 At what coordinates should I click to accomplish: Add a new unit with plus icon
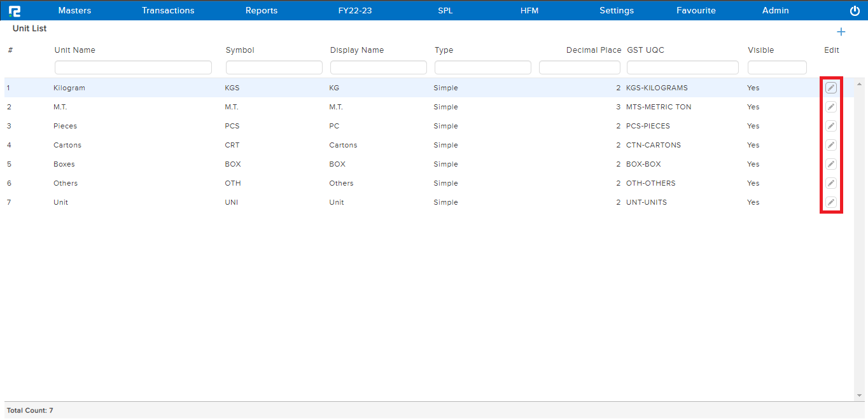click(x=841, y=32)
